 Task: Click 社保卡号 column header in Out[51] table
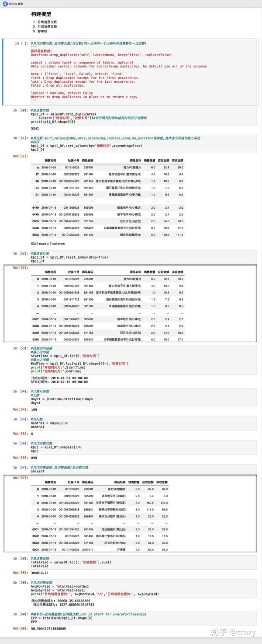pos(73,161)
